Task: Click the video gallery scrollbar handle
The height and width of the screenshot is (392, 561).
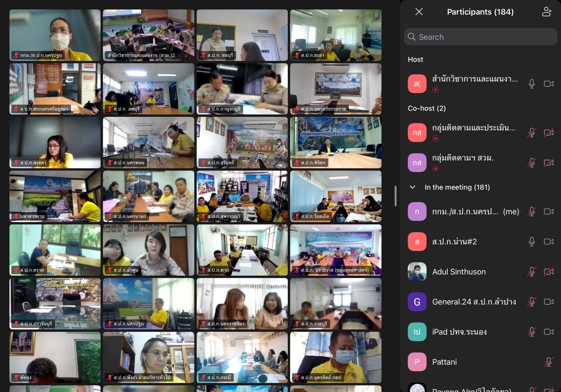Action: (x=395, y=196)
